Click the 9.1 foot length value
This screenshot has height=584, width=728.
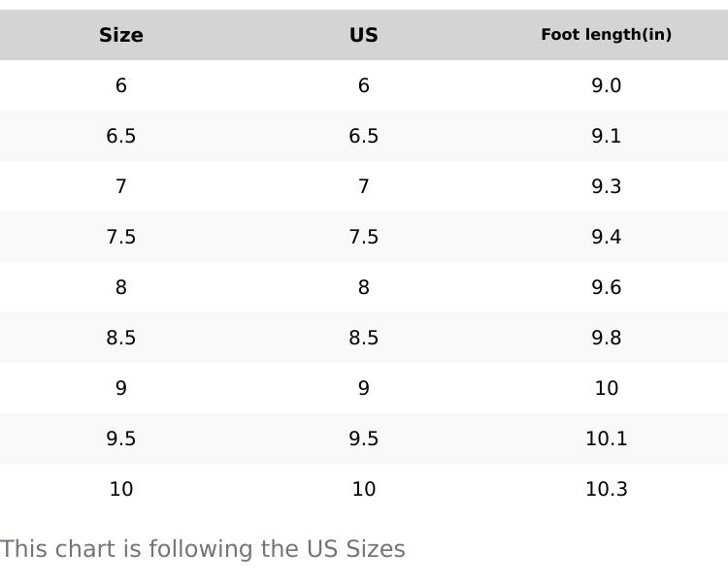tap(606, 136)
